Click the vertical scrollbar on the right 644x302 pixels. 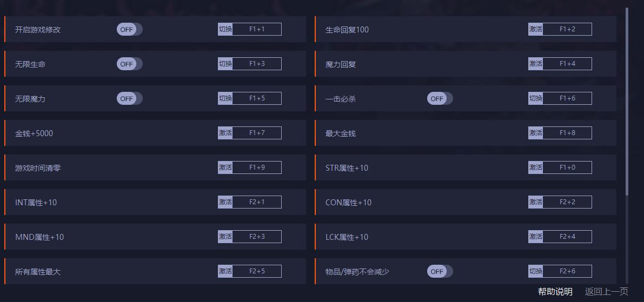click(x=627, y=102)
